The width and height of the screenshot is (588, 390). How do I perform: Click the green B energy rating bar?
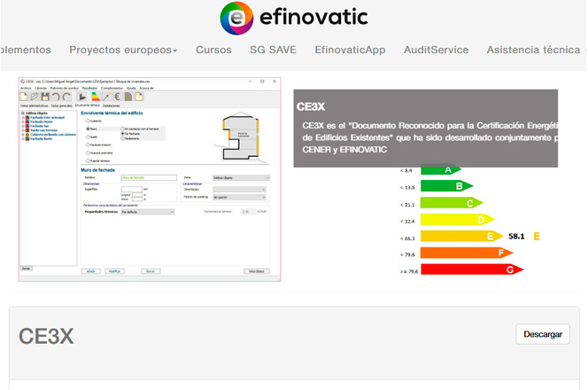[446, 186]
